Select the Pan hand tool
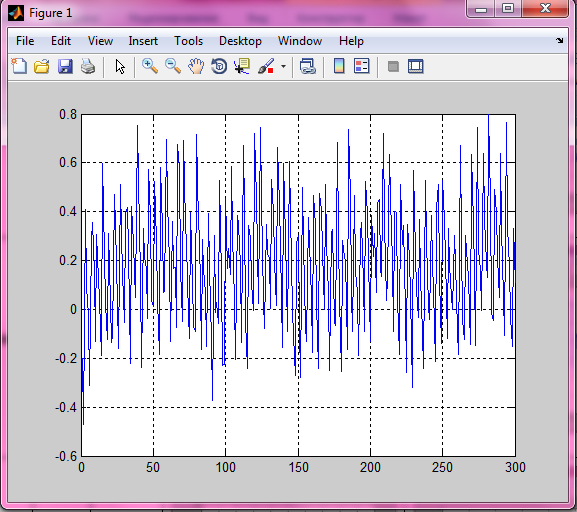This screenshot has width=577, height=512. coord(196,67)
